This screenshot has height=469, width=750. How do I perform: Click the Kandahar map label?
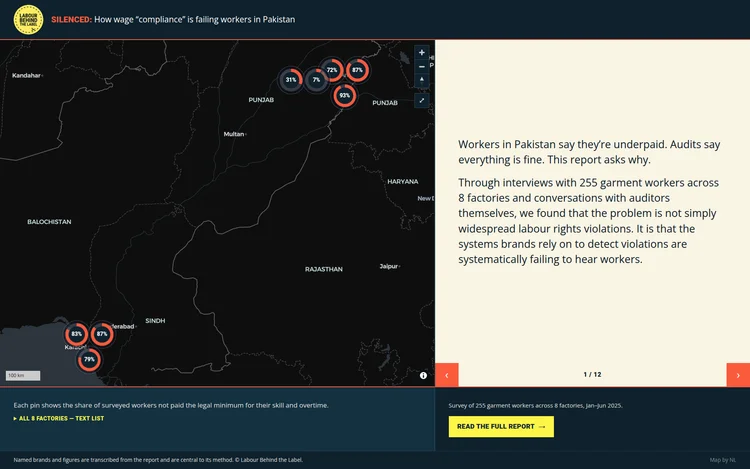[x=26, y=76]
